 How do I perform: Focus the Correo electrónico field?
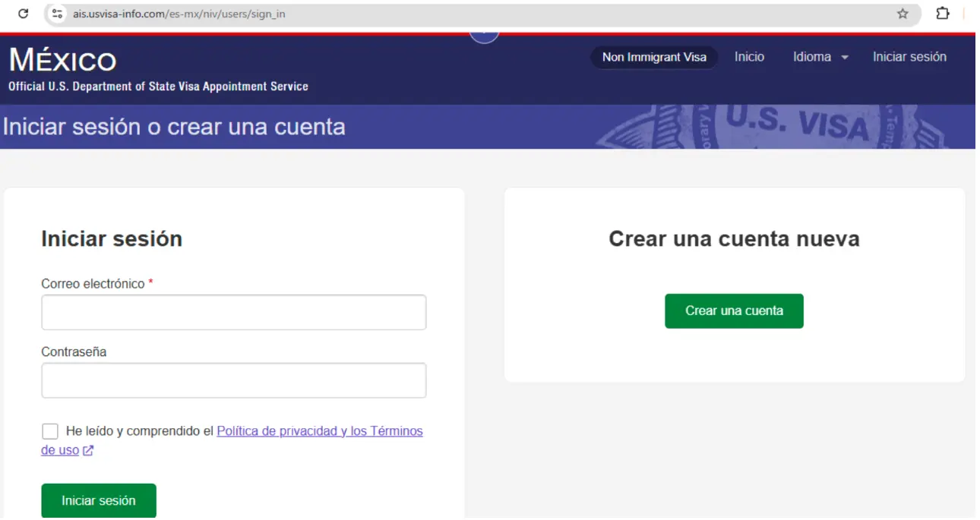pos(233,312)
